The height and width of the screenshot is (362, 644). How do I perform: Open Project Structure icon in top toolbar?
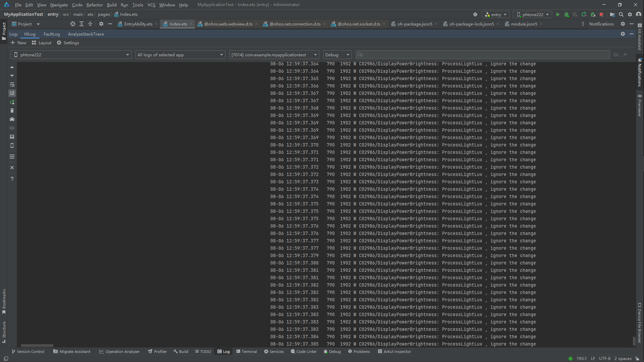click(612, 14)
